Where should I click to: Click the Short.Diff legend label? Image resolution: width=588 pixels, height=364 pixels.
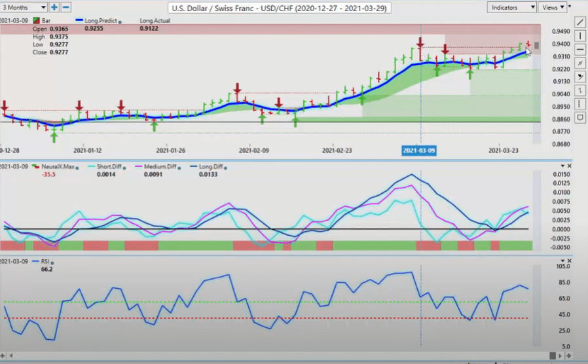[x=109, y=166]
